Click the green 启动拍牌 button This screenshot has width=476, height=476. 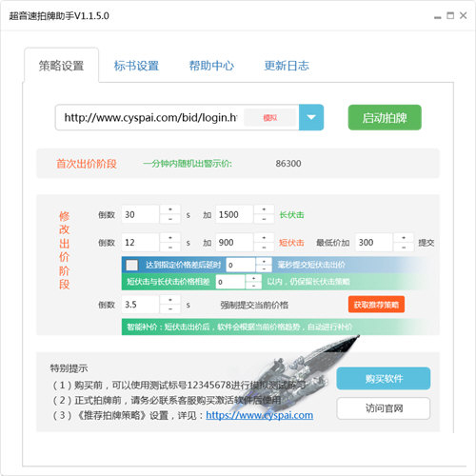point(385,117)
